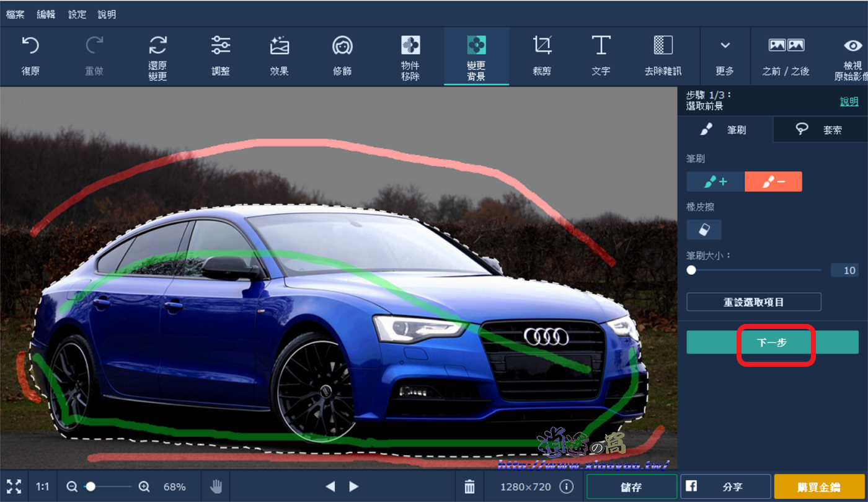Open the 裁剪 crop tool
The width and height of the screenshot is (868, 502).
[542, 56]
